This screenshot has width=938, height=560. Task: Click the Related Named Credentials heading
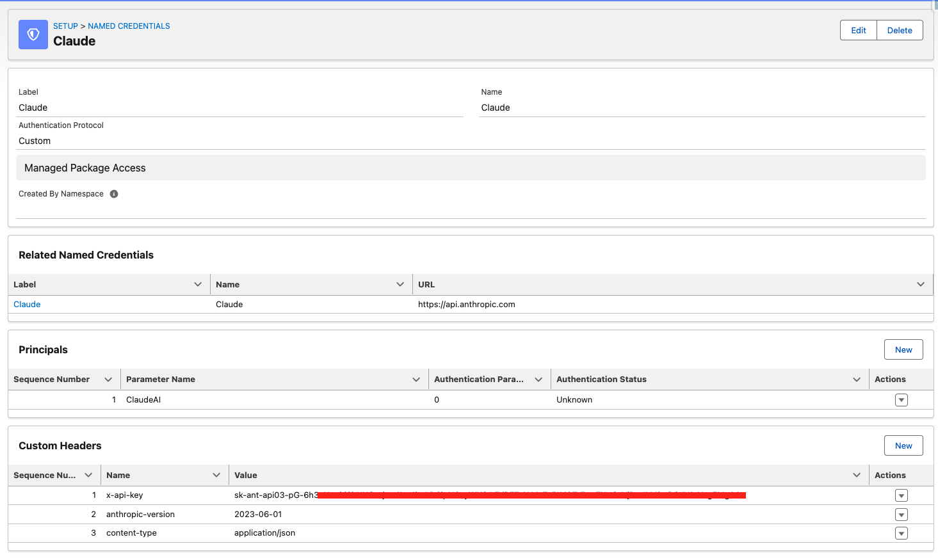coord(86,255)
